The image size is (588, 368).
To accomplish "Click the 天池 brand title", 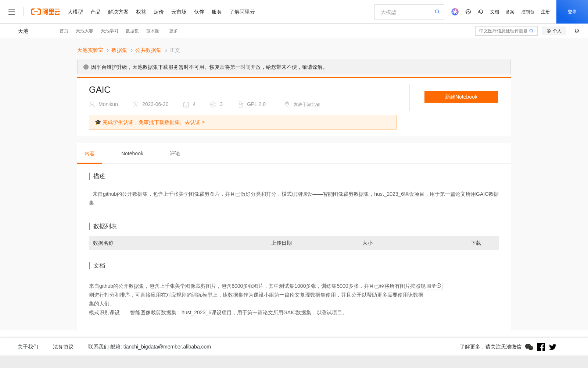I will click(x=23, y=31).
